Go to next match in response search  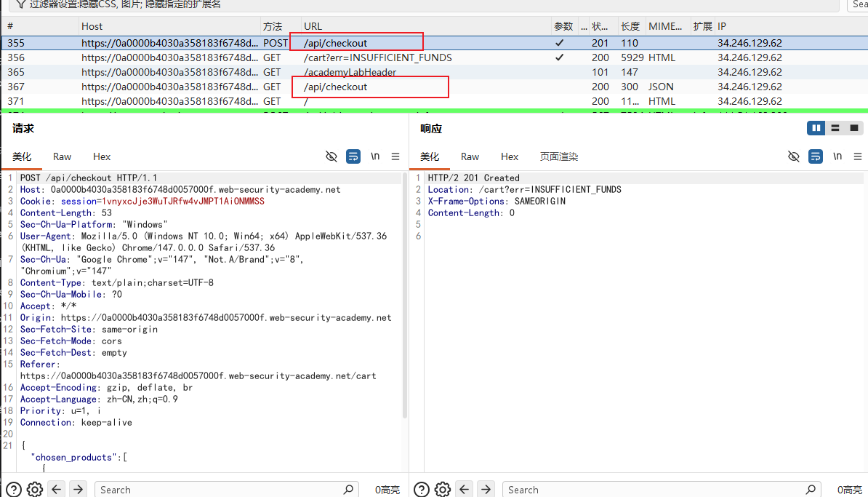(x=486, y=489)
